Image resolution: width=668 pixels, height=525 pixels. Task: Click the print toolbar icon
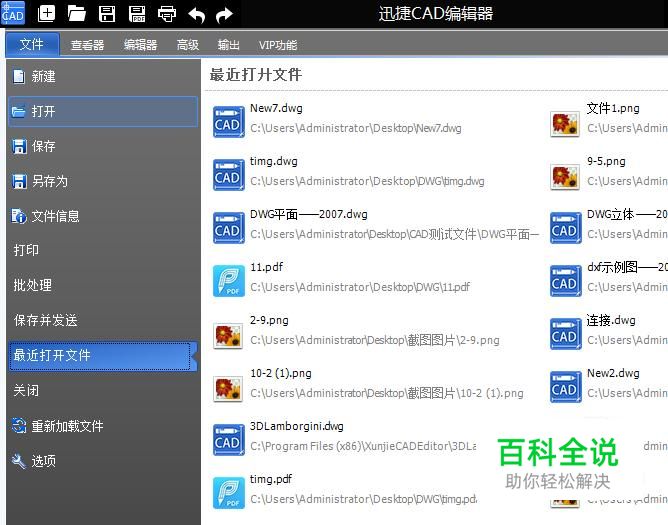coord(167,14)
